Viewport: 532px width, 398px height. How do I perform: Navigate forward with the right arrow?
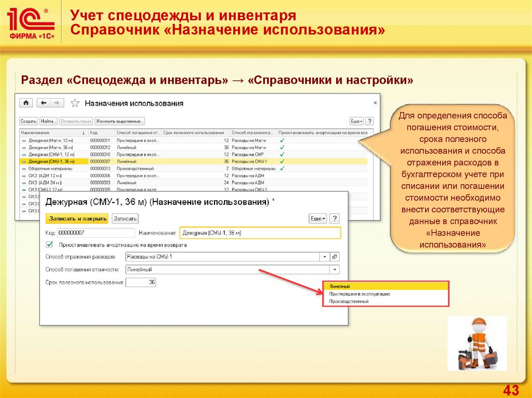tap(57, 103)
